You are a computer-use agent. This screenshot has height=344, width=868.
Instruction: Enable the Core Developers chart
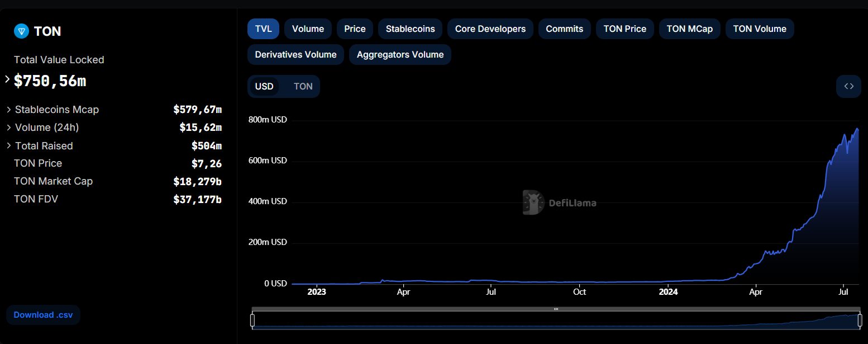click(x=490, y=29)
